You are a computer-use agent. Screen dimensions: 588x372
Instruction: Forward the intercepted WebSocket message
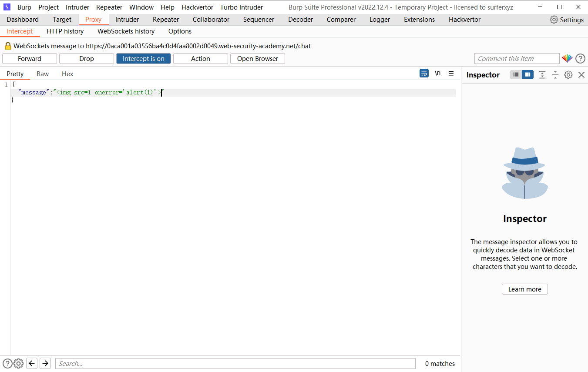pos(29,58)
